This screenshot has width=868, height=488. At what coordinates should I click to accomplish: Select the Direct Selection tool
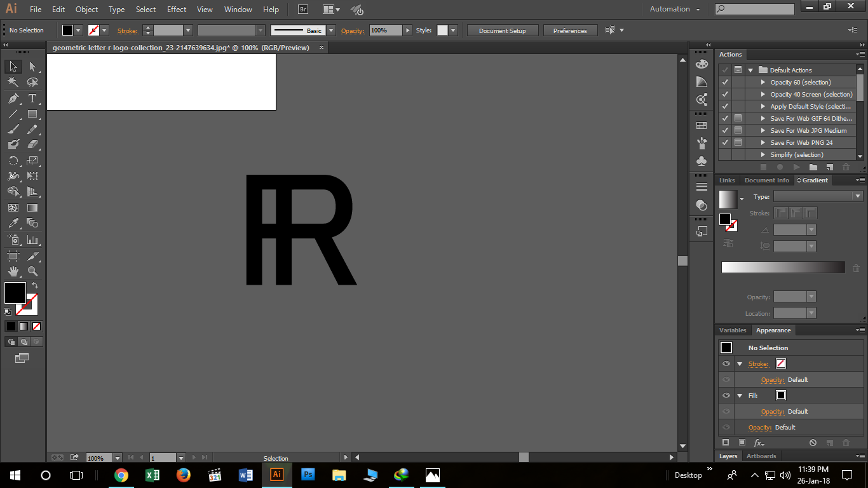click(33, 67)
